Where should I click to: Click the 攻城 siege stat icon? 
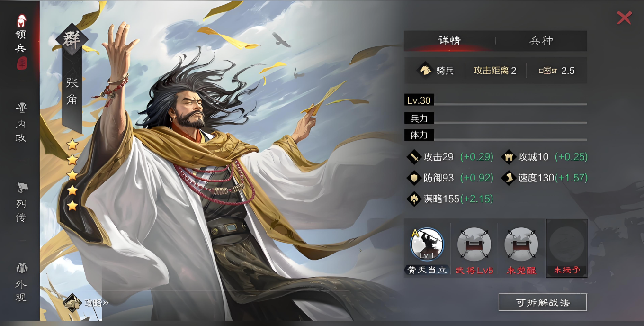pyautogui.click(x=509, y=157)
